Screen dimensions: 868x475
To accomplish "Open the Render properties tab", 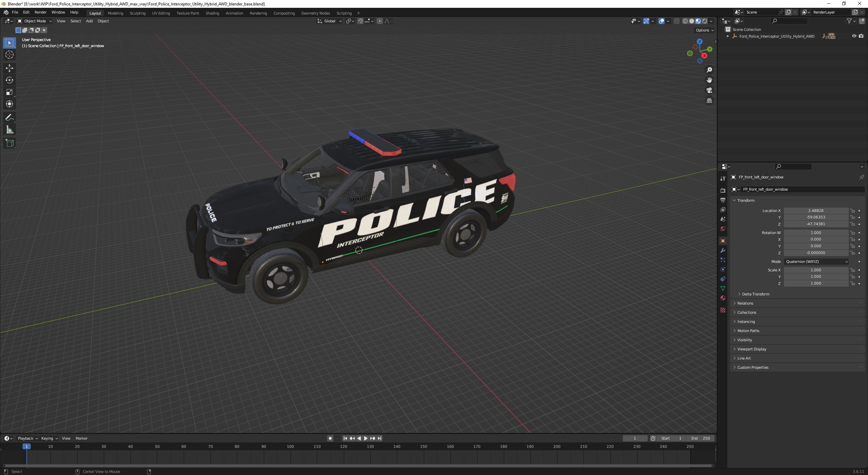I will point(723,190).
